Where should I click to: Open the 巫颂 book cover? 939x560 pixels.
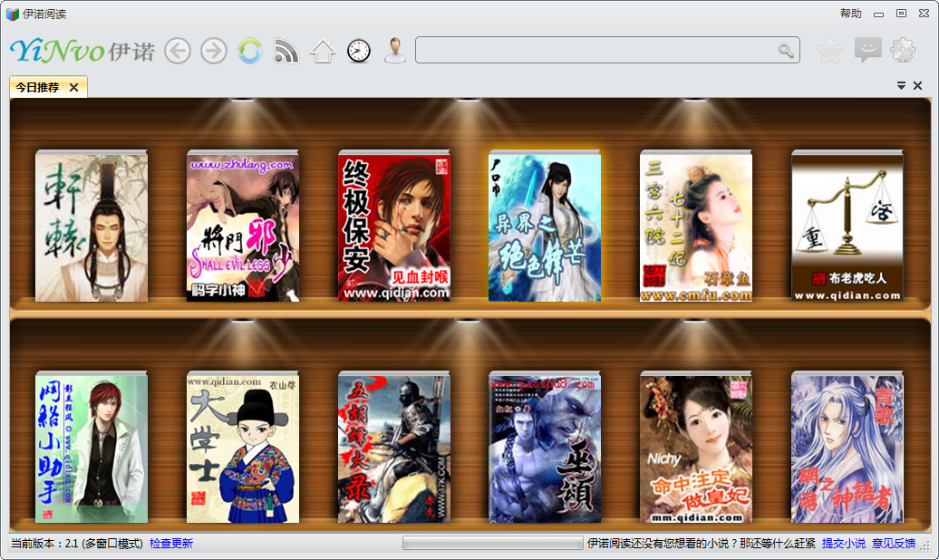pyautogui.click(x=545, y=448)
